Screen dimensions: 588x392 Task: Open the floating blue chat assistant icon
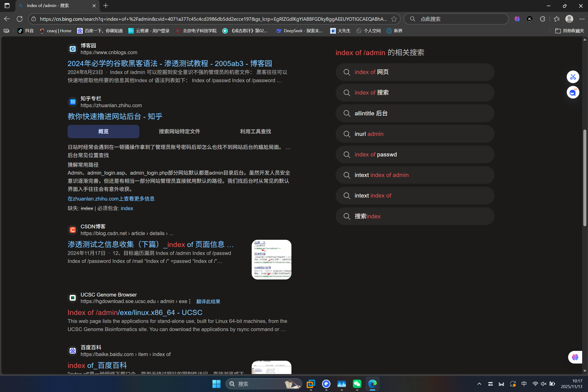click(573, 92)
